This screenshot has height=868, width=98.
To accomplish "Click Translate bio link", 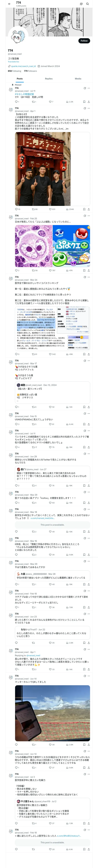I will click(14, 62).
